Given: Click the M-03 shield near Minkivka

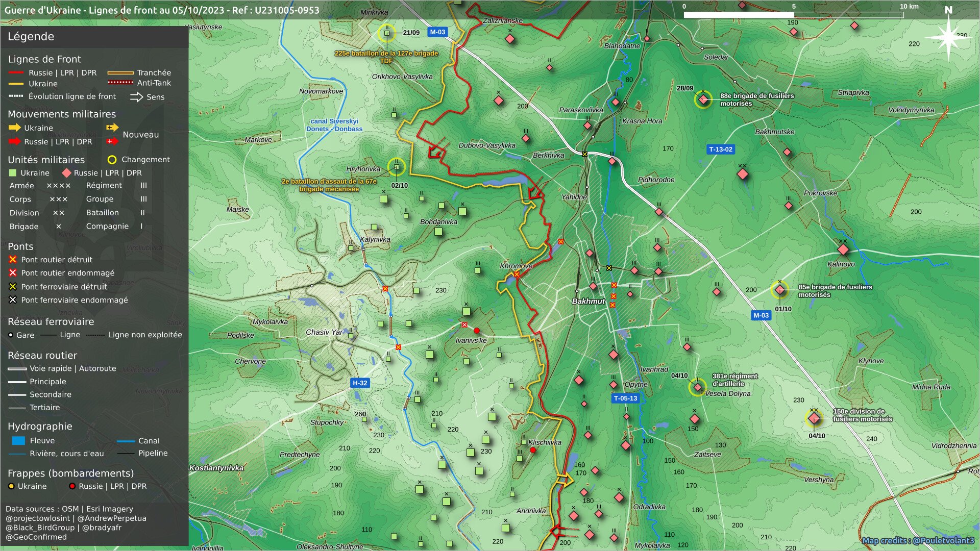Looking at the screenshot, I should pos(437,32).
